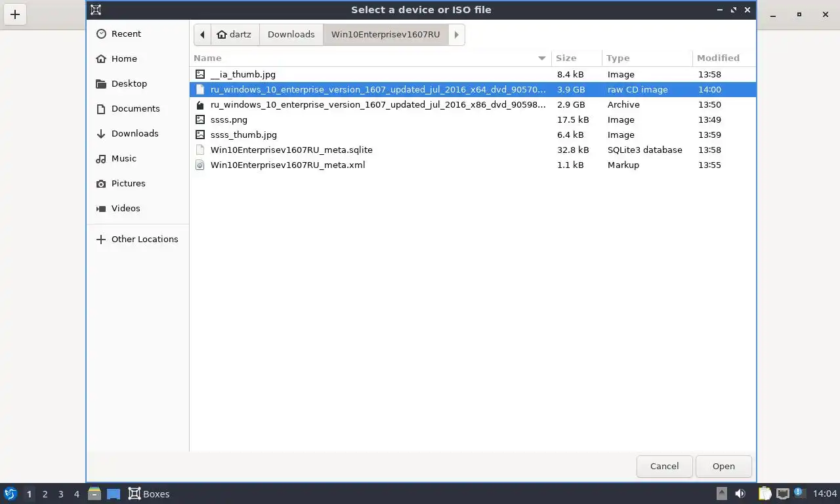The image size is (840, 504).
Task: Click the 3.9 GB size cell
Action: (571, 89)
